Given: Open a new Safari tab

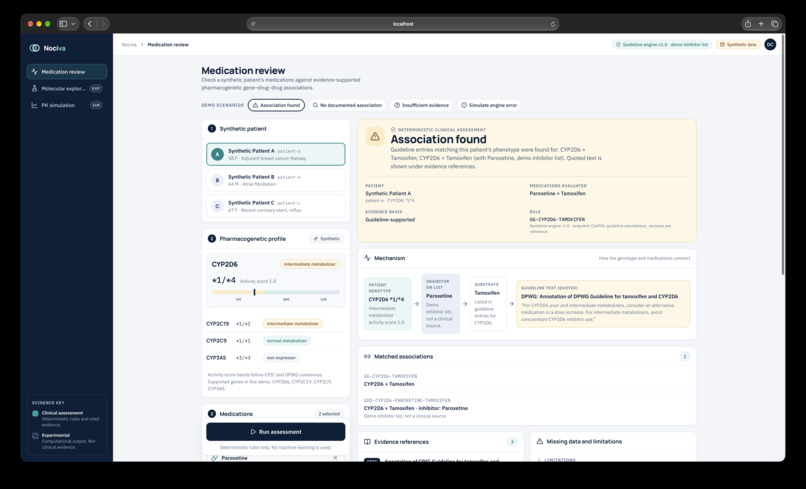Looking at the screenshot, I should pyautogui.click(x=761, y=24).
